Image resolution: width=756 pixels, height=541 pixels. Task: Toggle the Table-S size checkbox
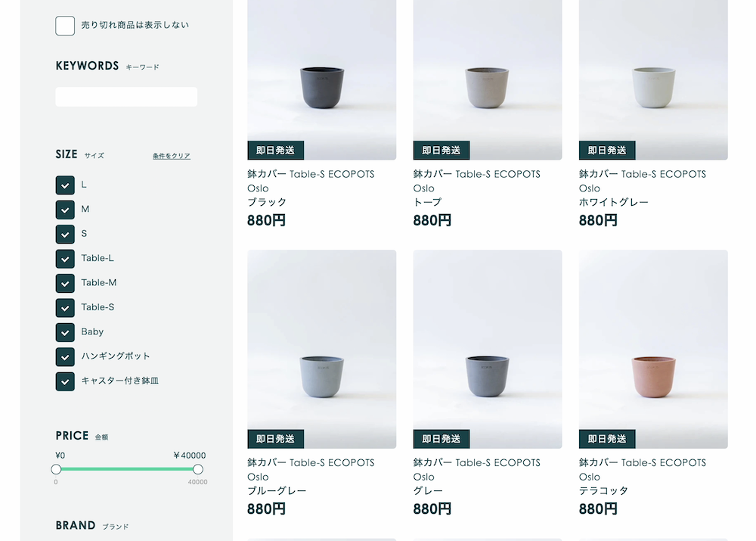pos(65,308)
